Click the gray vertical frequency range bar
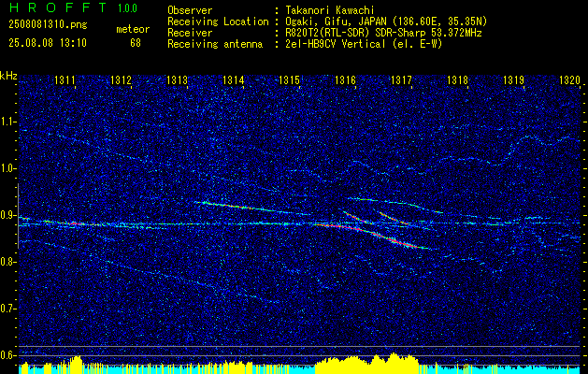588x374 pixels. pos(18,216)
